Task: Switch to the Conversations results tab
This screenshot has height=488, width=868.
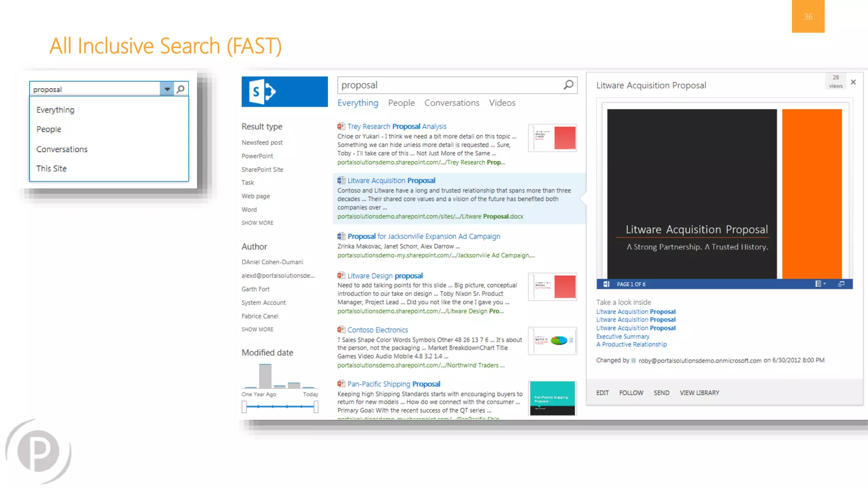Action: (452, 103)
